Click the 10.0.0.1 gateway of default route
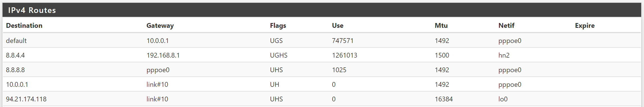644x107 pixels. point(157,41)
